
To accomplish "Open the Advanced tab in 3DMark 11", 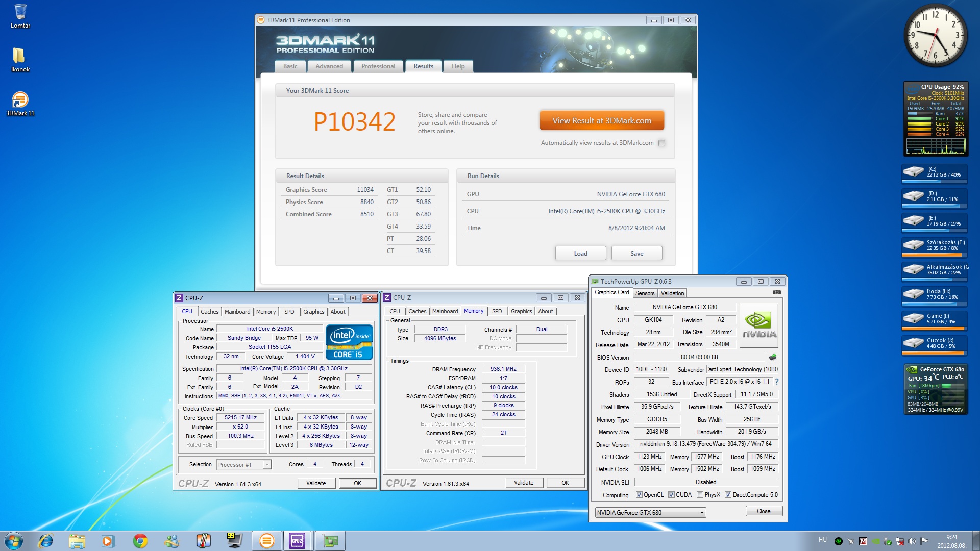I will (x=329, y=66).
